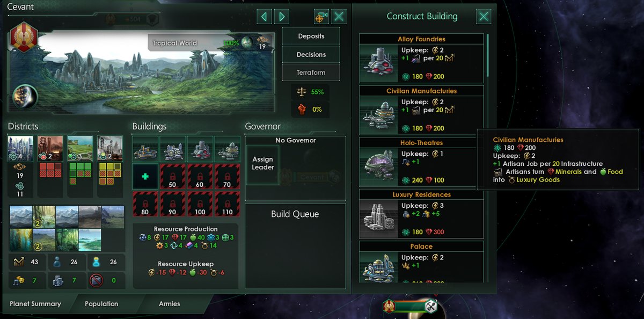Click the Construct Building list scrollbar

pyautogui.click(x=488, y=56)
